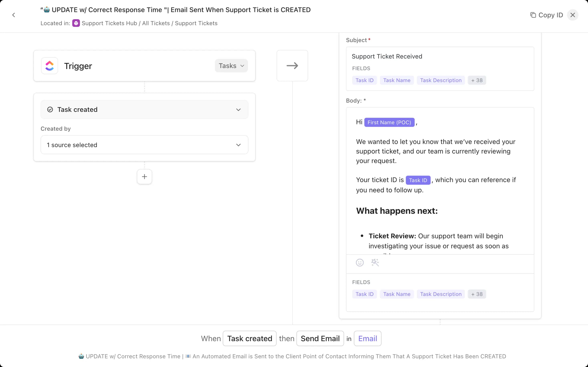Viewport: 588px width, 367px height.
Task: Click the arrow connector after the Trigger card
Action: pyautogui.click(x=292, y=66)
